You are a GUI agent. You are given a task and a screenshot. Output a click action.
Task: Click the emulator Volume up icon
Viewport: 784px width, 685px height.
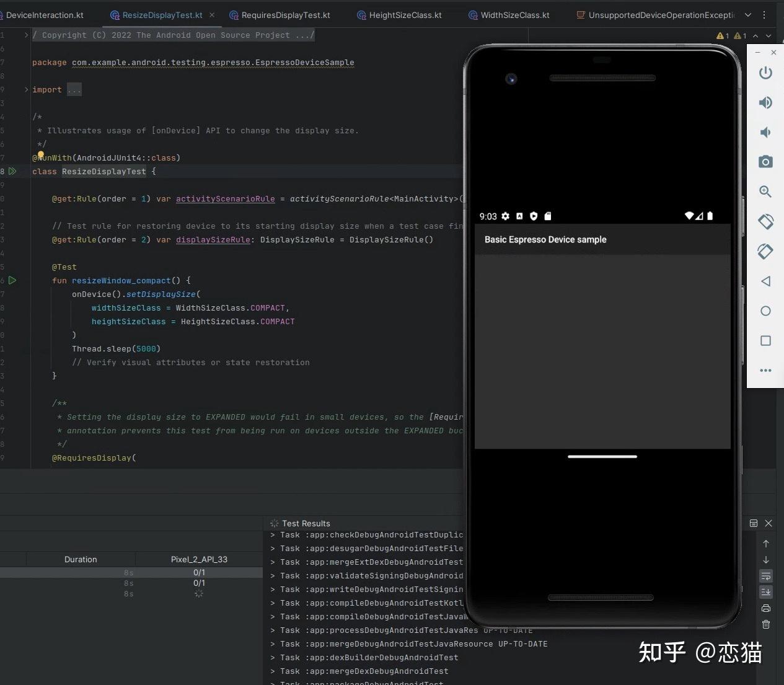tap(765, 102)
